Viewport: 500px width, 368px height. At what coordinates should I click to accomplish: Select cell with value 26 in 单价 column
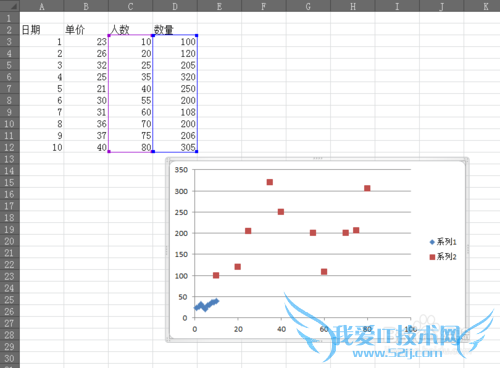(x=86, y=53)
